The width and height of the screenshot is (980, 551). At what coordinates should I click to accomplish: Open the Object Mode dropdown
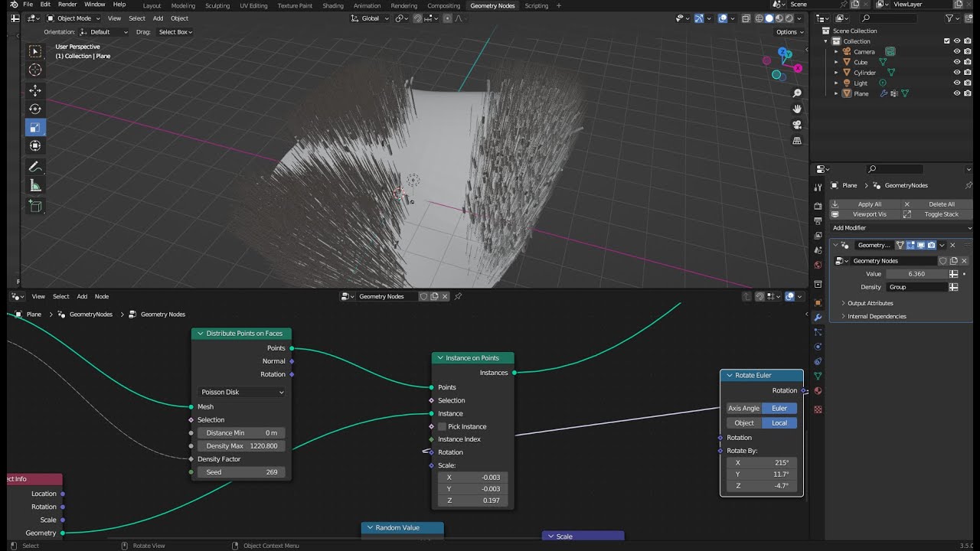click(73, 18)
